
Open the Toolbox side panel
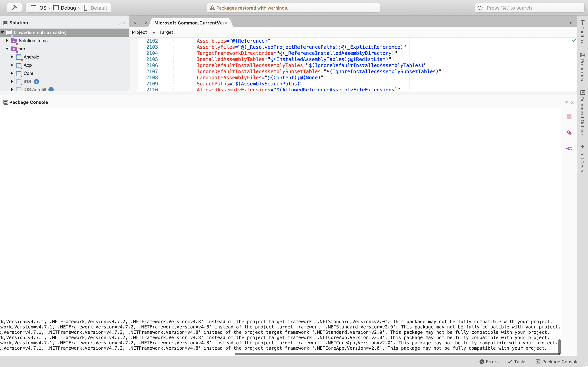[582, 32]
